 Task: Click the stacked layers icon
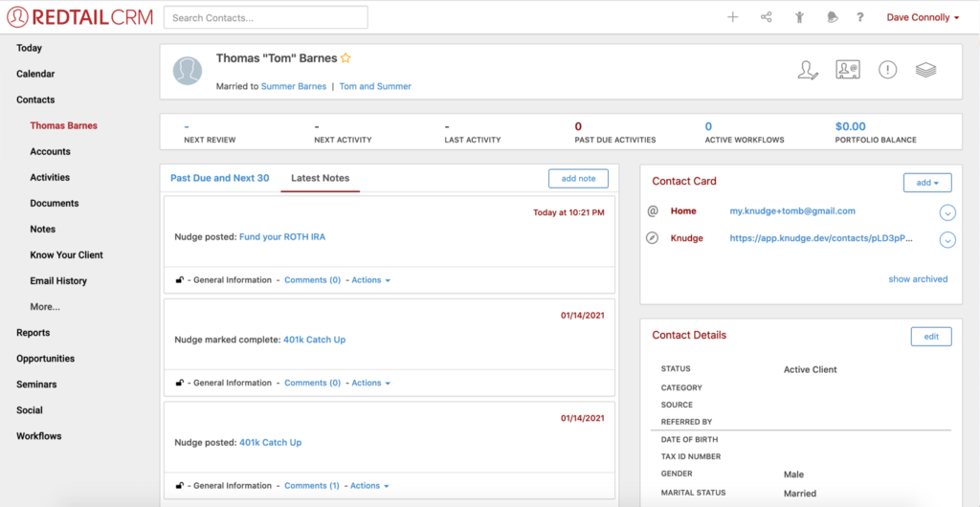(926, 70)
